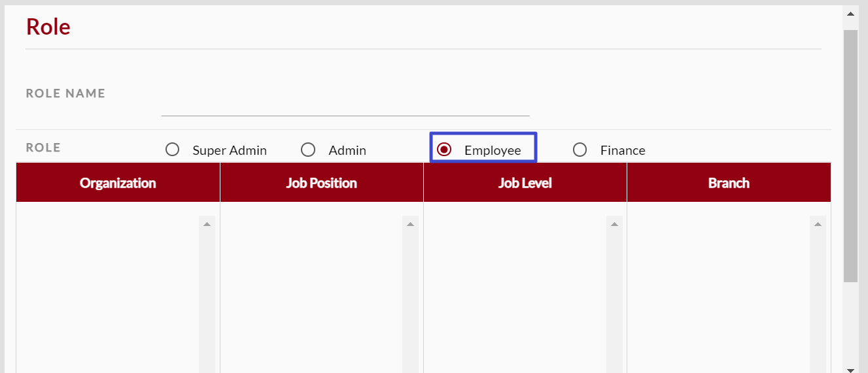This screenshot has height=373, width=868.
Task: Choose the Admin role option
Action: [308, 150]
